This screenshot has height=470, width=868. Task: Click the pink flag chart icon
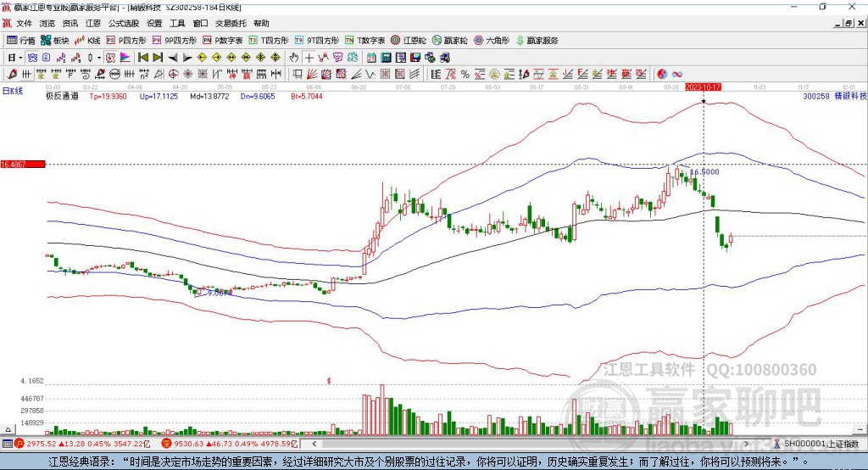point(125,58)
